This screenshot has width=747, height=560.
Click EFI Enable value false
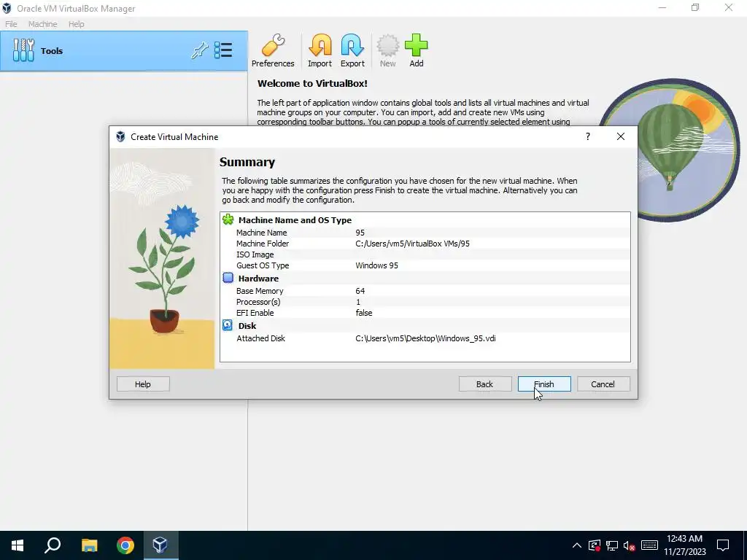click(364, 313)
